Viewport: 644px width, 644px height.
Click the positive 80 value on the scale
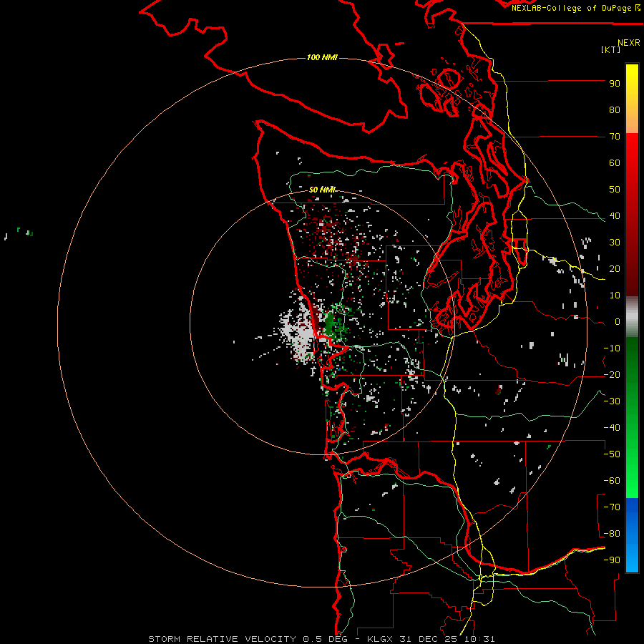pyautogui.click(x=615, y=109)
